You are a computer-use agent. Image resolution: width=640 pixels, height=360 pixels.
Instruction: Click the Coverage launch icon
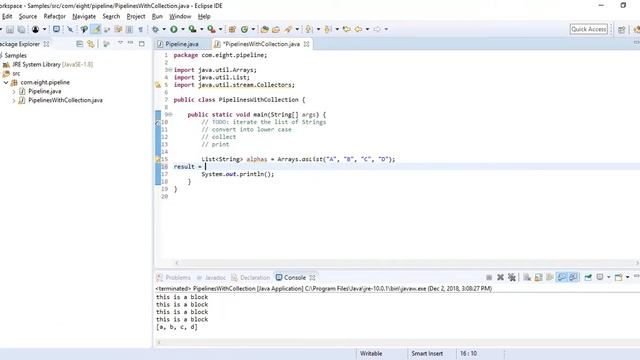coord(192,29)
